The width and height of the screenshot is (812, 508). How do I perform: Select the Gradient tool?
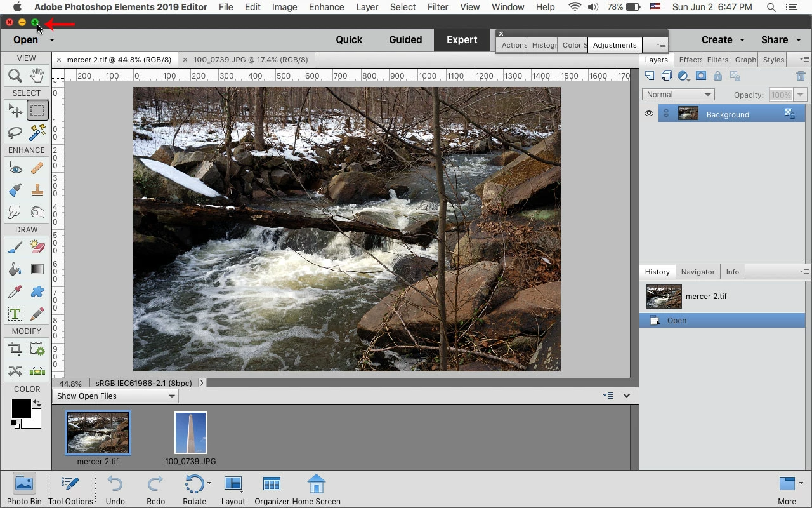pyautogui.click(x=37, y=270)
